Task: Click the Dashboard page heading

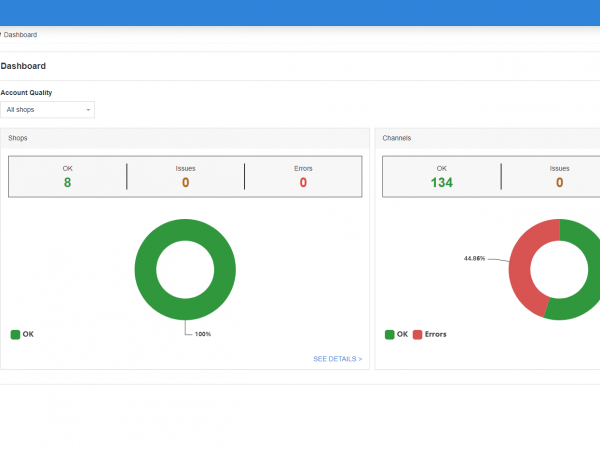Action: click(23, 66)
